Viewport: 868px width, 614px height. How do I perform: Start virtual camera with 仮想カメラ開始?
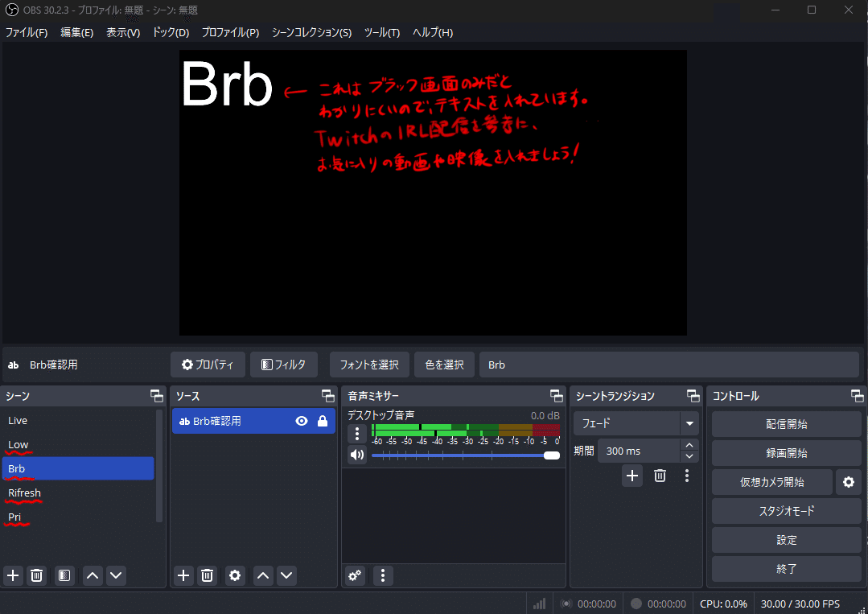coord(772,482)
